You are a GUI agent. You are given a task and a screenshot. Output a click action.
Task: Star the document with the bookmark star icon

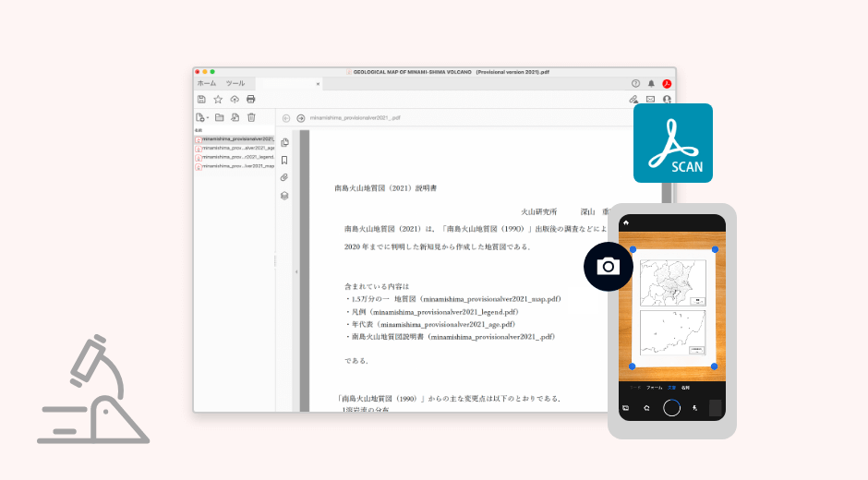(x=218, y=99)
